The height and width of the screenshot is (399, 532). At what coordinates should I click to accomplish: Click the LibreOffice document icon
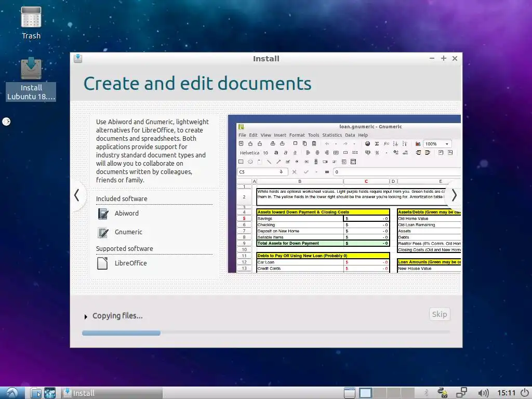[x=102, y=263]
